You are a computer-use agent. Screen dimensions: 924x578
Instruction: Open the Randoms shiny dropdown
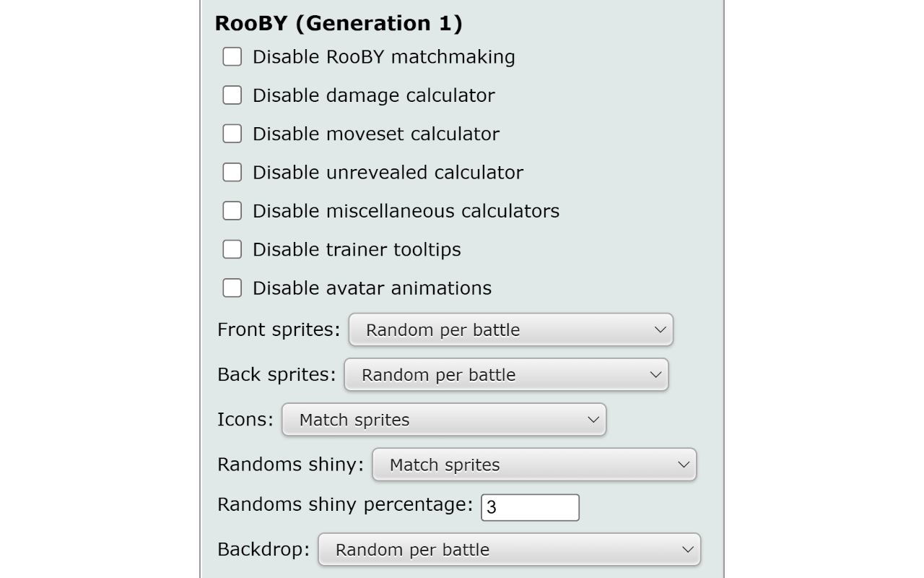pos(533,465)
